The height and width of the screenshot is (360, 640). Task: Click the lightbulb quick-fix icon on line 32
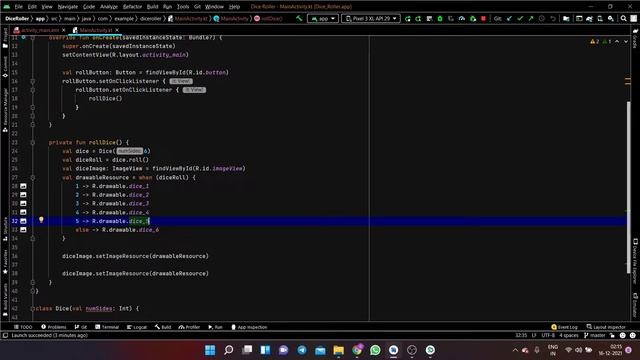(41, 220)
